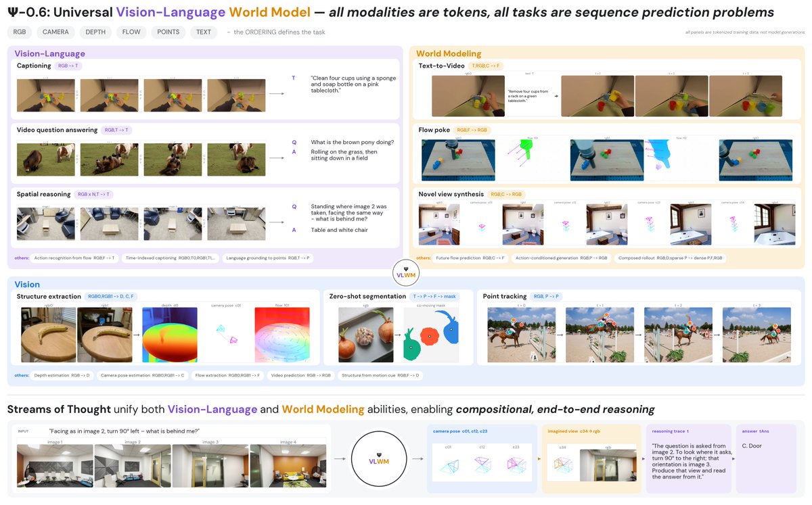The height and width of the screenshot is (505, 812).
Task: Click the 'Flow extraction' pill
Action: pos(226,375)
